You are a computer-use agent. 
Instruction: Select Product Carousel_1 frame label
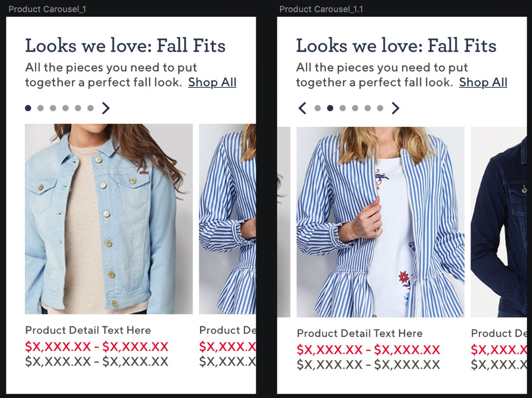click(x=47, y=9)
